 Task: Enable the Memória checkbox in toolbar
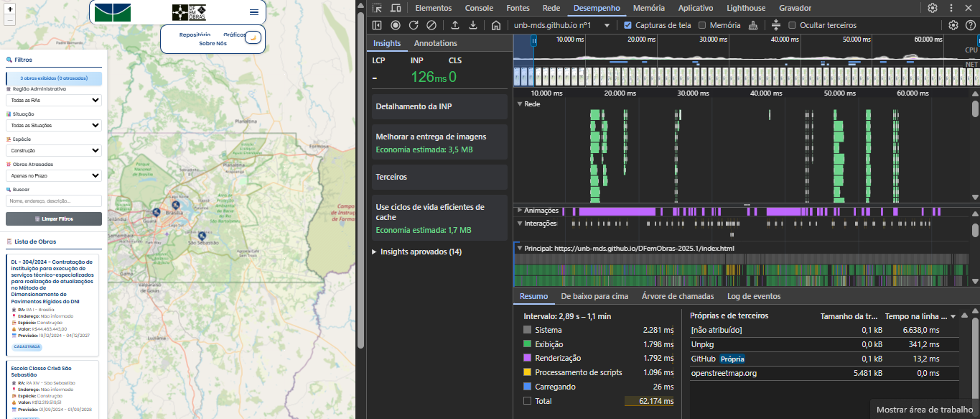coord(703,25)
